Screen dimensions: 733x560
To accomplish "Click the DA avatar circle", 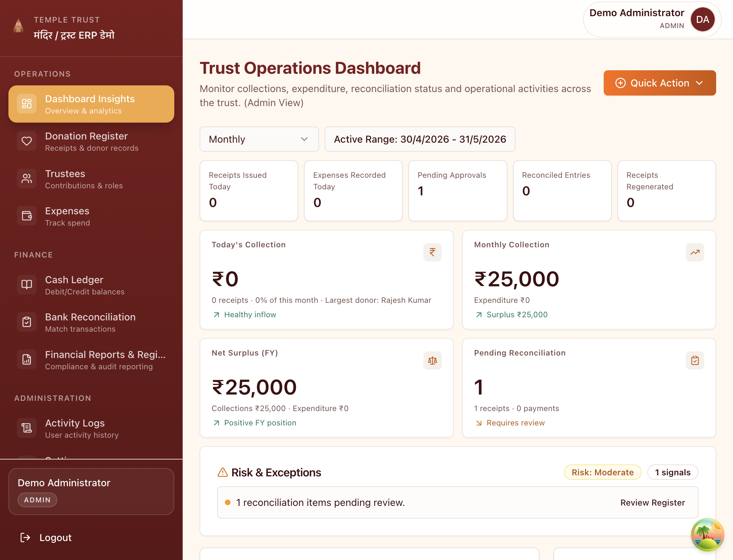I will click(703, 20).
